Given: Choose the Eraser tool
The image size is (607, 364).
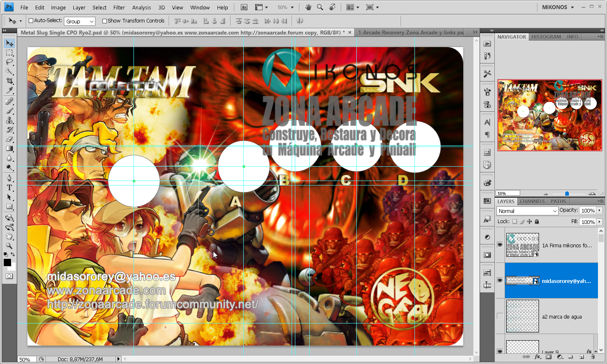Looking at the screenshot, I should click(x=9, y=139).
